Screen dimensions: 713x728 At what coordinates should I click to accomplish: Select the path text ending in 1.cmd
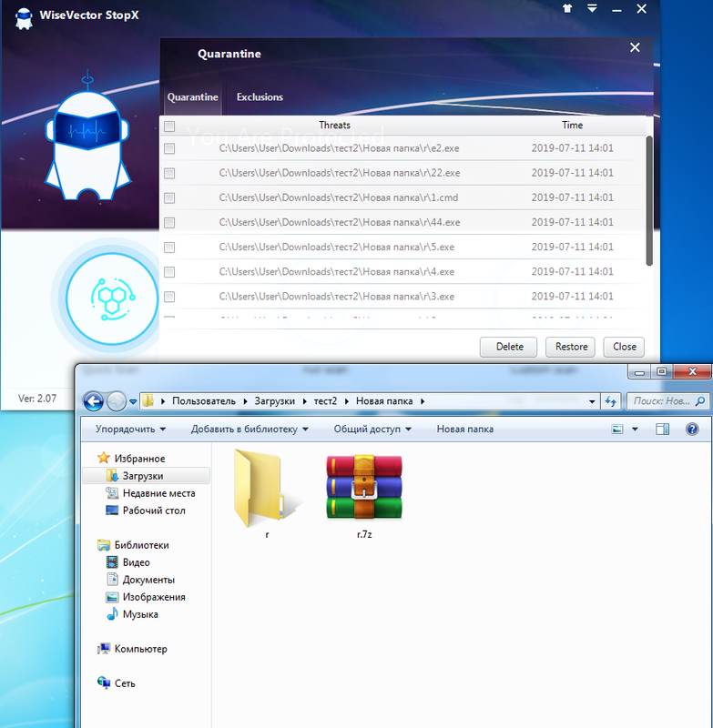coord(339,197)
